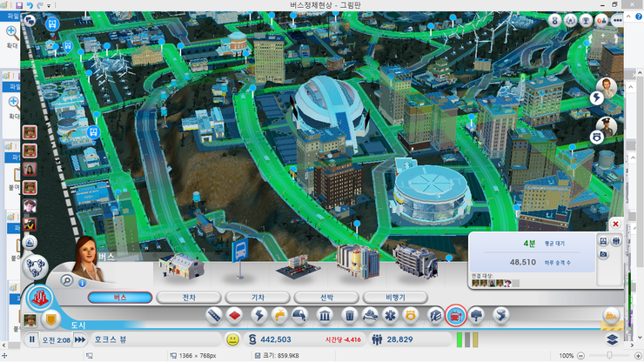The height and width of the screenshot is (362, 644).
Task: Click the medal icon in top bar
Action: [x=554, y=20]
